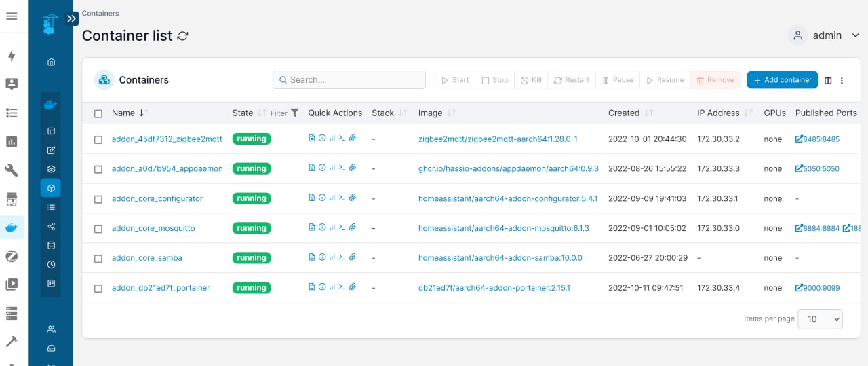This screenshot has width=868, height=366.
Task: Check the box for addon_core_mosquitto
Action: [98, 229]
